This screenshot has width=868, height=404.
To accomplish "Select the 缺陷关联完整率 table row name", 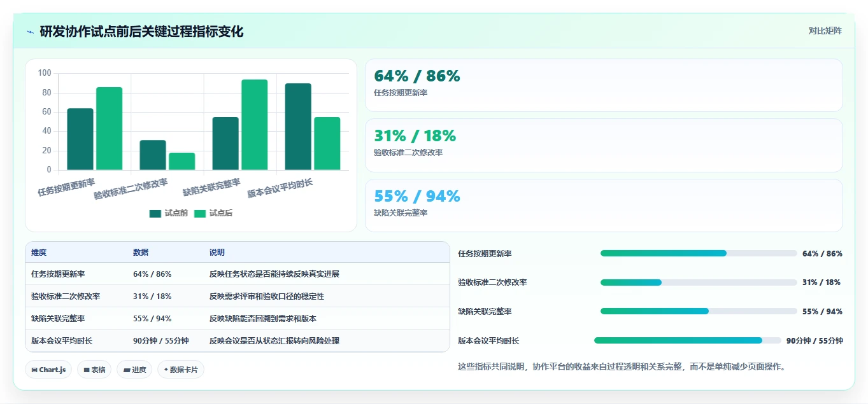I will pyautogui.click(x=58, y=319).
